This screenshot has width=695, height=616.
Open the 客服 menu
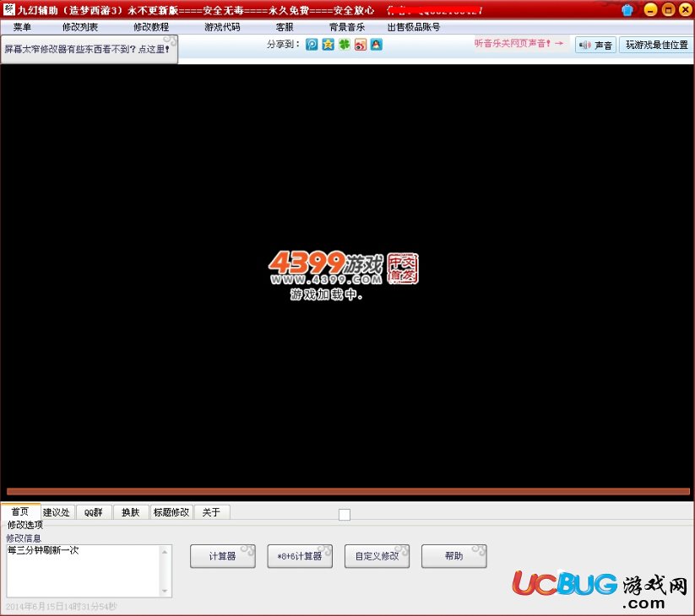(285, 27)
